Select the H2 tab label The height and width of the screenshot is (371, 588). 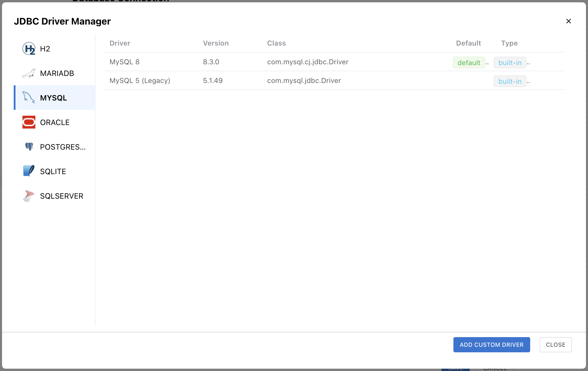point(45,49)
